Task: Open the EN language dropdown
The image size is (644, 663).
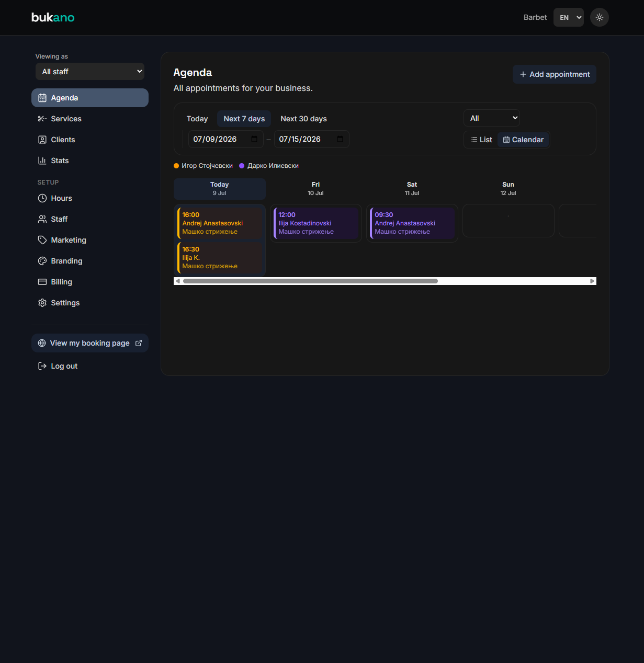Action: click(569, 17)
